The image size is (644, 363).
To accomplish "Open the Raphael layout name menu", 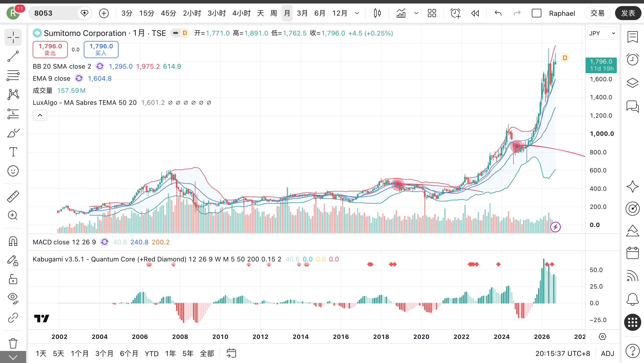I will click(x=562, y=13).
